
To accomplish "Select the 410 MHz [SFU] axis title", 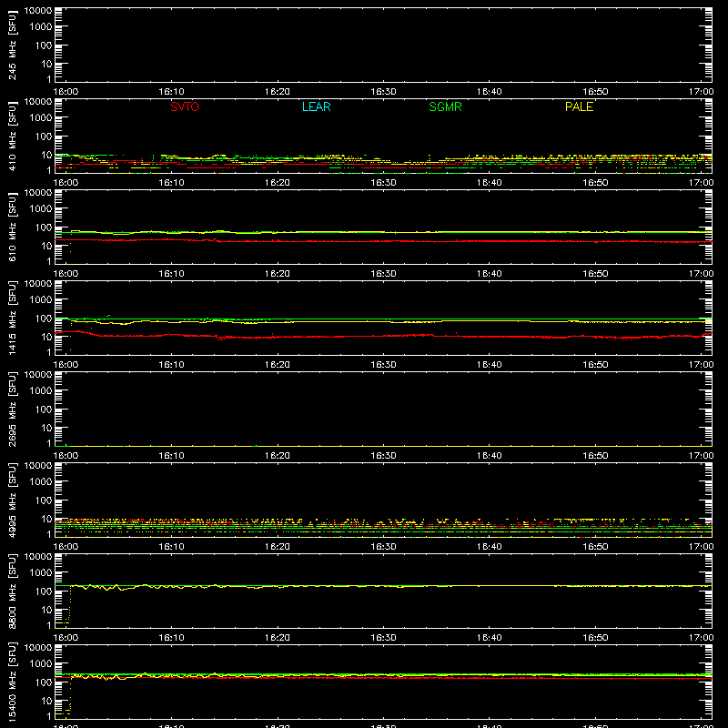I will [12, 136].
